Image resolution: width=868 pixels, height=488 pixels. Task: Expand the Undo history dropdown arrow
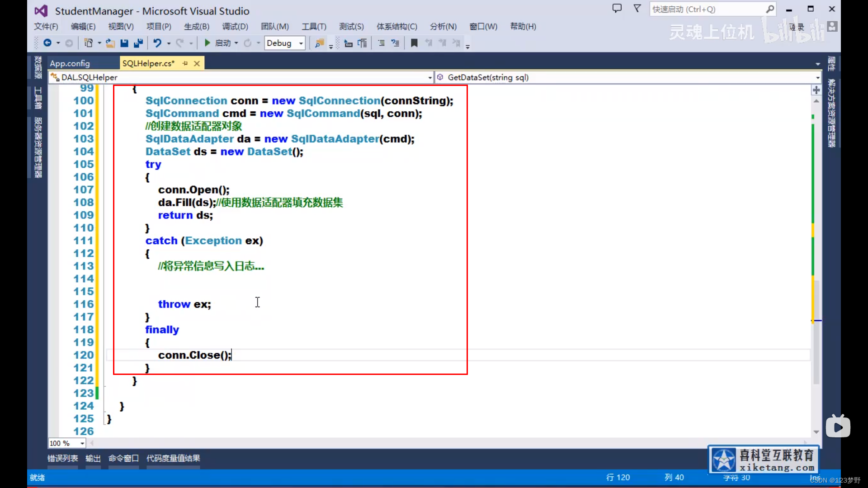coord(169,43)
